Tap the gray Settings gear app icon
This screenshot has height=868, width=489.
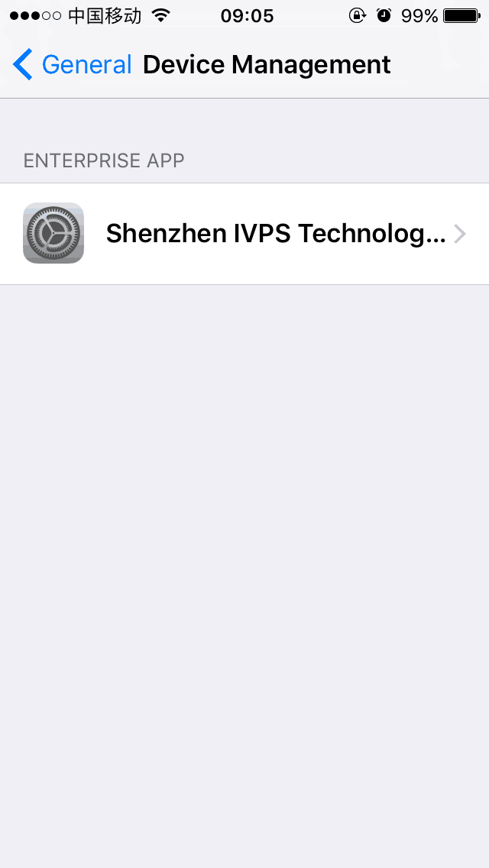click(53, 233)
